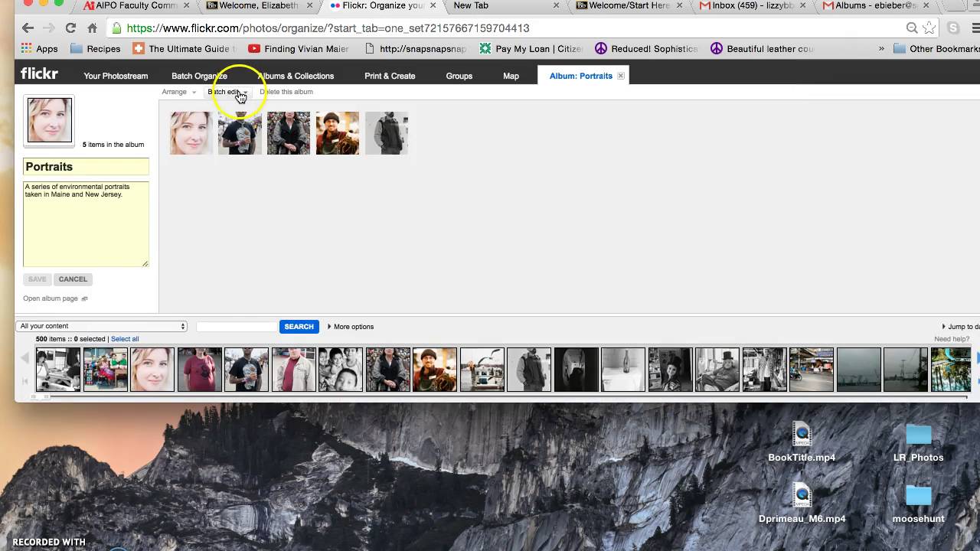Open the browser home page icon
Viewport: 980px width, 551px height.
tap(92, 28)
